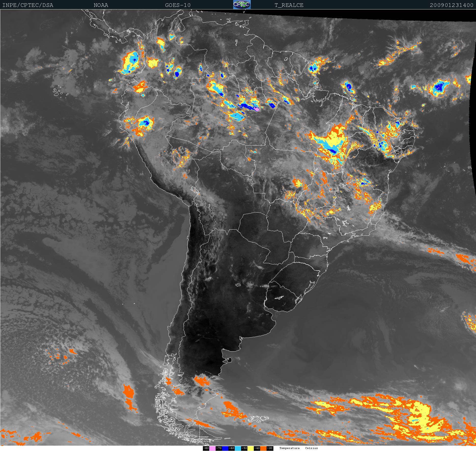Image resolution: width=476 pixels, height=451 pixels.
Task: Click the pink legend color swatch
Action: point(212,448)
